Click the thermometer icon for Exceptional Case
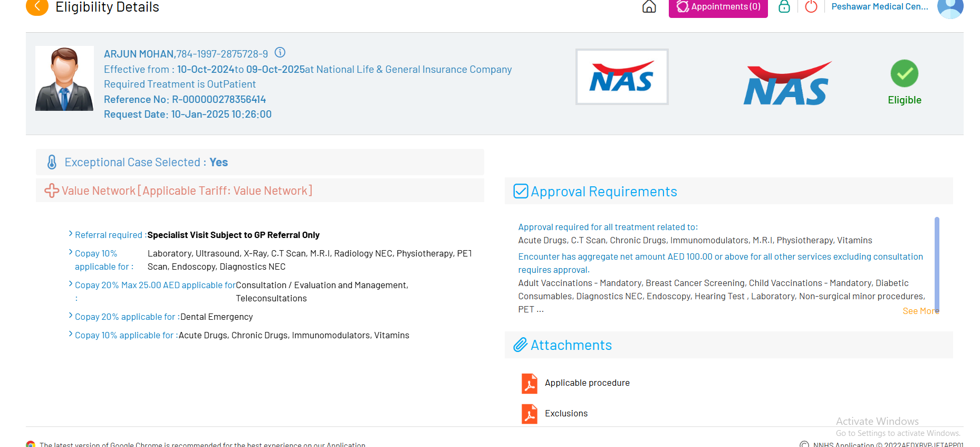980x447 pixels. [x=52, y=162]
